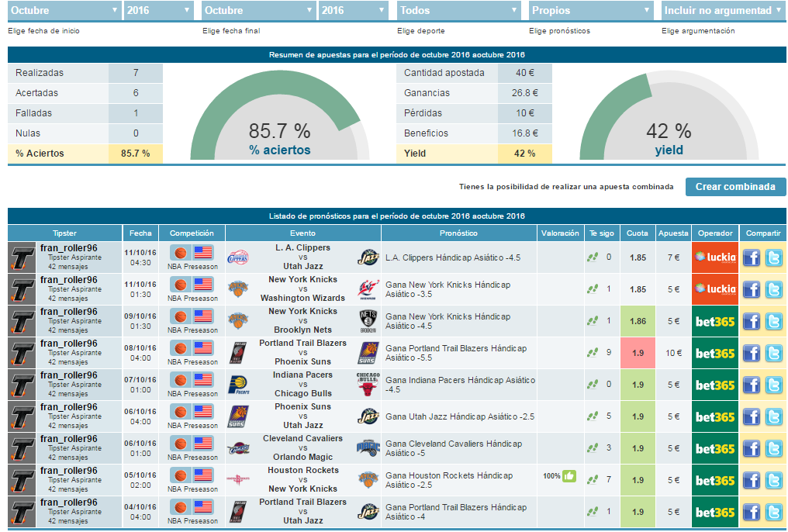Screen dimensions: 788x532
Task: Click the Orlando Magic team logo
Action: [x=368, y=448]
